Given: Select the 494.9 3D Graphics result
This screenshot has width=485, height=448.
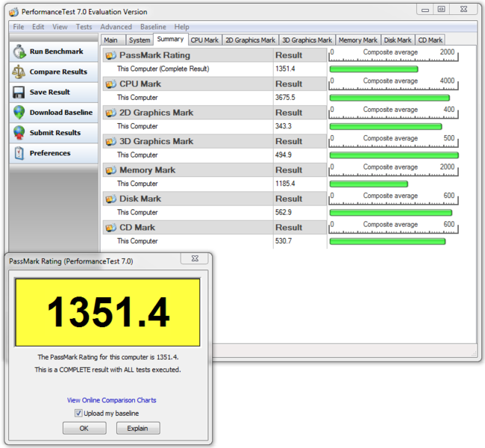Looking at the screenshot, I should pos(300,155).
